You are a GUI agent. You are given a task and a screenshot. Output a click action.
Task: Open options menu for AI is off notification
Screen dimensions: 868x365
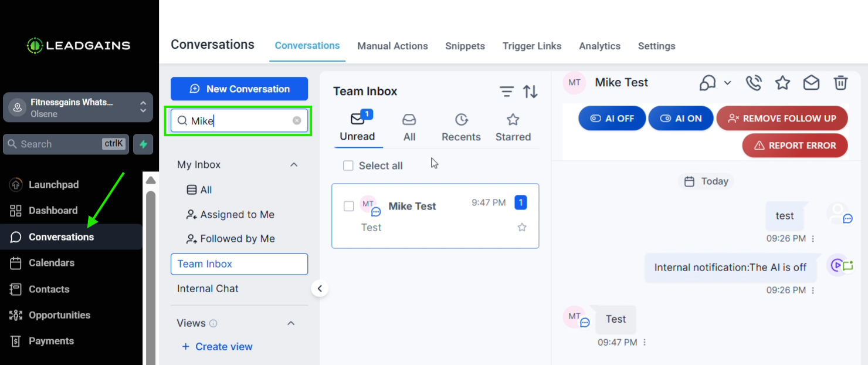813,290
